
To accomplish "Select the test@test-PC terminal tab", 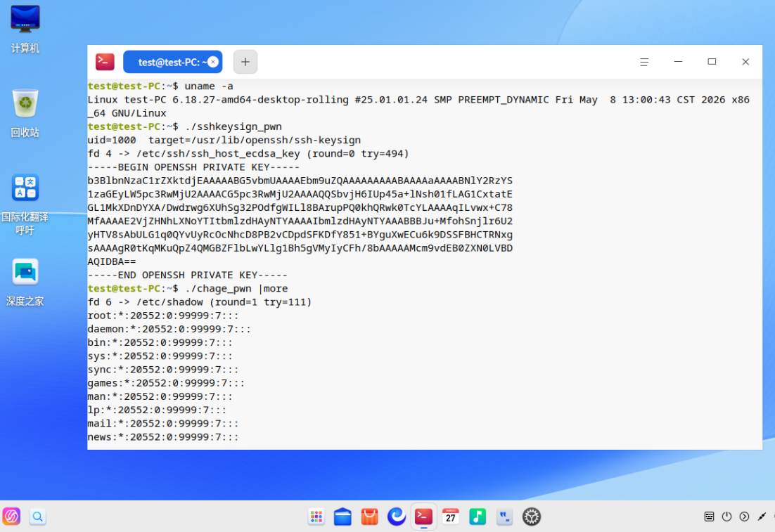I will coord(172,62).
